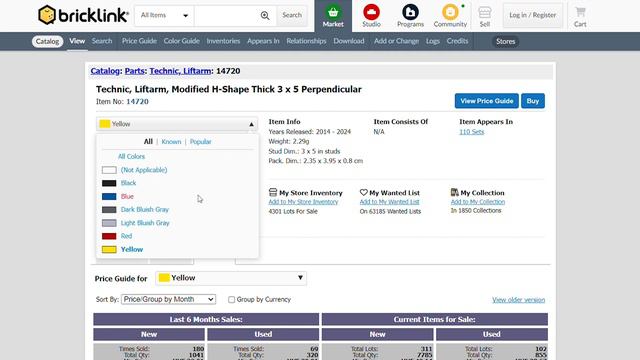Click the On 63185 Wanted Lists text
The width and height of the screenshot is (640, 360).
tap(390, 211)
